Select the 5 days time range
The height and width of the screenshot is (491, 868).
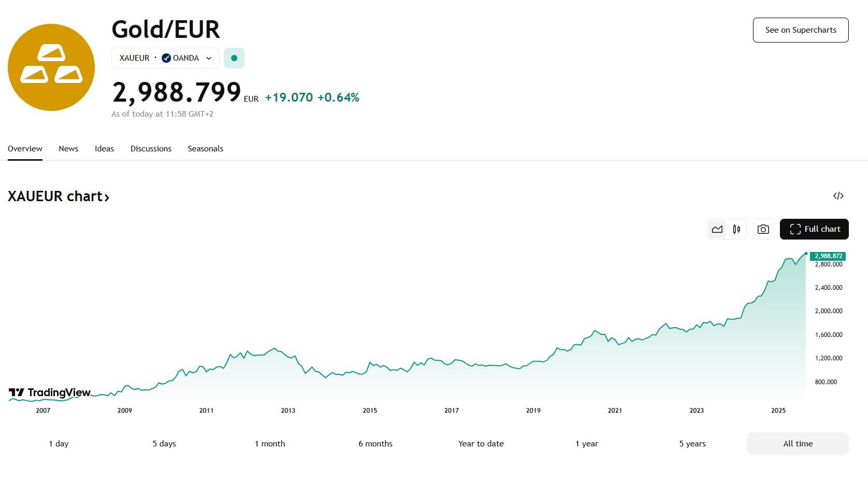point(164,444)
